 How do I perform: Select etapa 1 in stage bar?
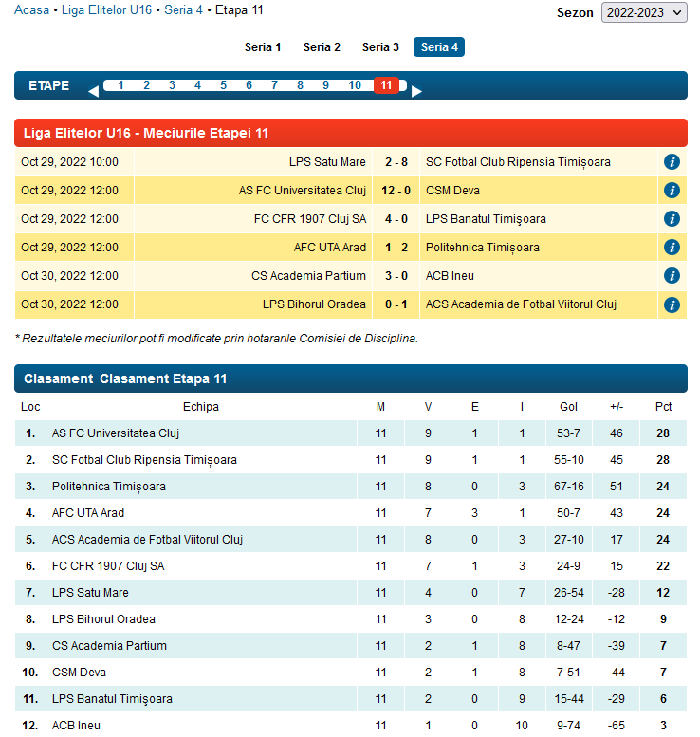point(120,85)
